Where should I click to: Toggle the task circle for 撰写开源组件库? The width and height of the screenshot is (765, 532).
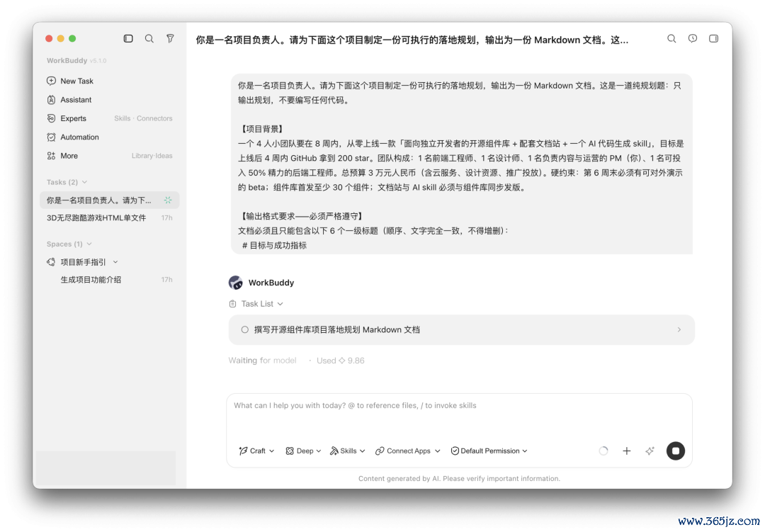(245, 330)
